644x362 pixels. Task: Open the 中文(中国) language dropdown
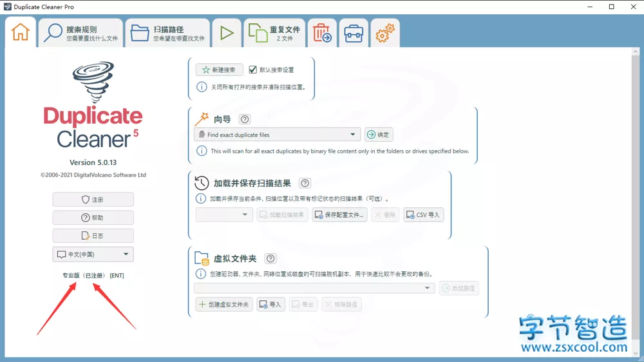93,254
